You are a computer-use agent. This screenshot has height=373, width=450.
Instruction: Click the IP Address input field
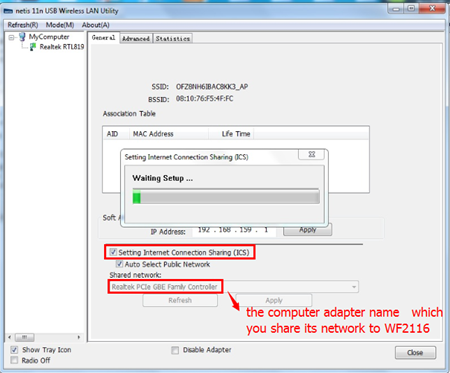tap(234, 230)
